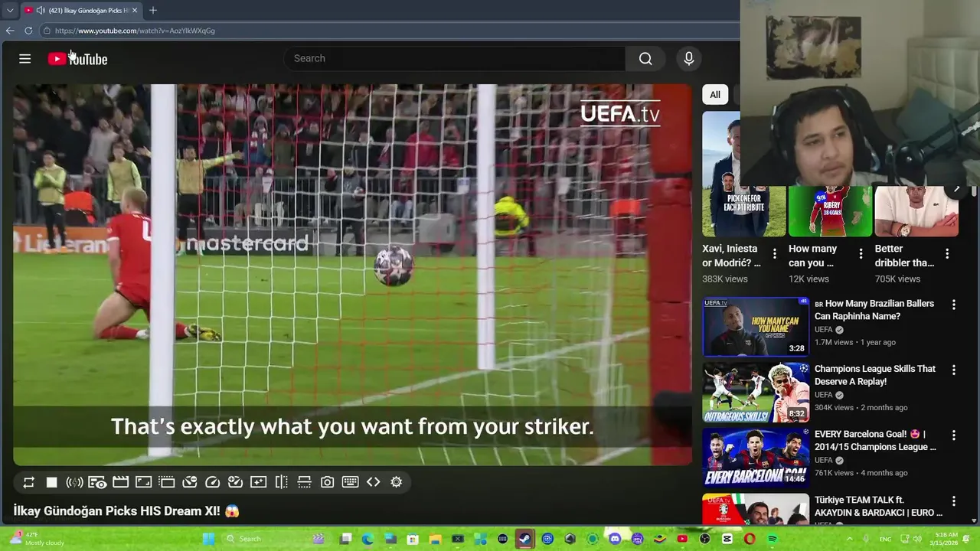Open enhancer options gear icon
The image size is (980, 551).
(x=397, y=482)
